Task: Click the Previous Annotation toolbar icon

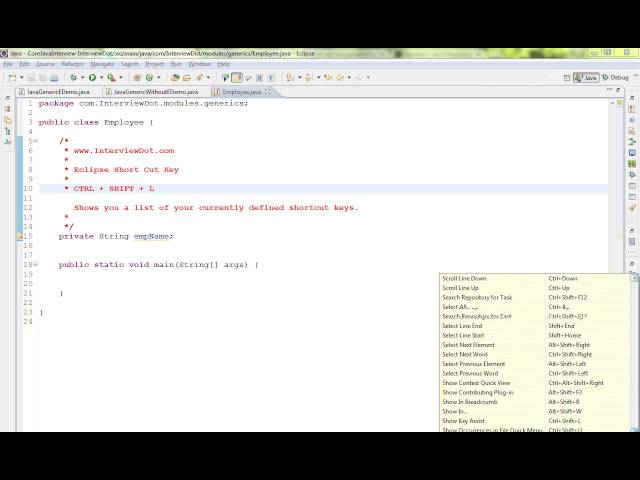Action: coord(309,78)
